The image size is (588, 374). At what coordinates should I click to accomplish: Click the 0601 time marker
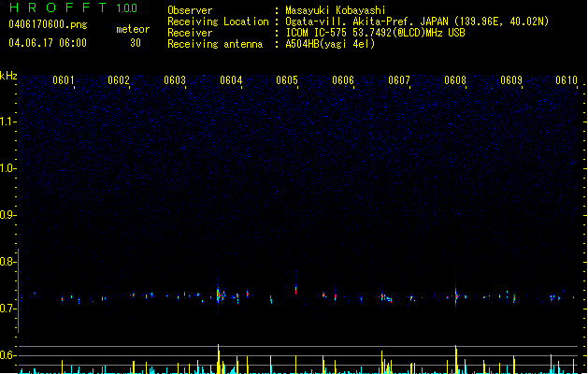63,80
